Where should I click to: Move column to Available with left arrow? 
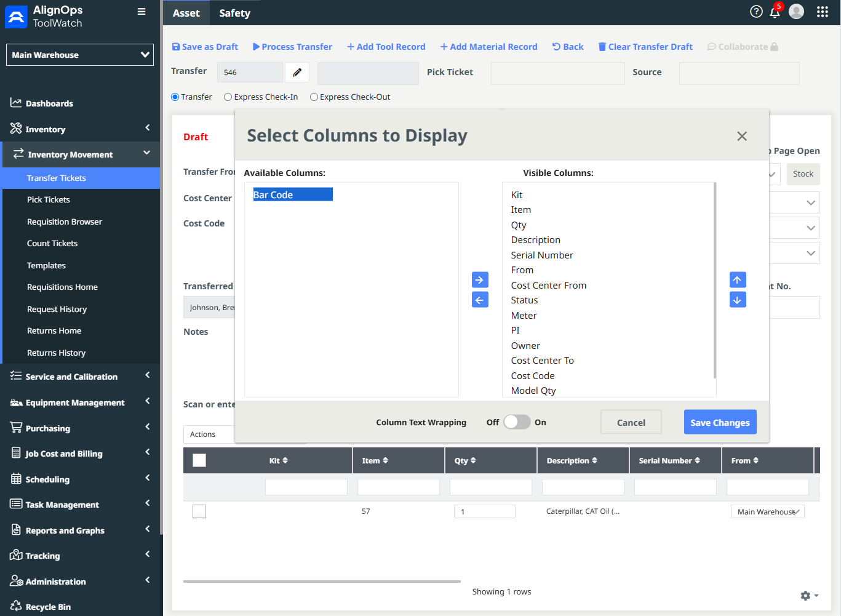coord(480,300)
